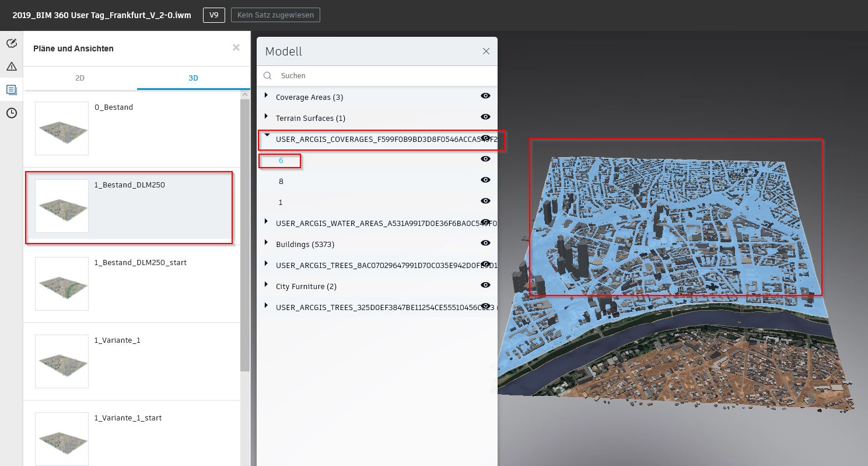Image resolution: width=868 pixels, height=466 pixels.
Task: Select the 3D tab
Action: click(193, 78)
